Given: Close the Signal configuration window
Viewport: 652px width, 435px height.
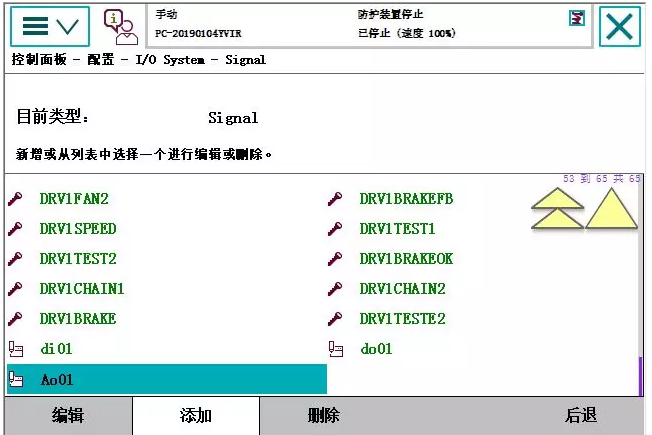Looking at the screenshot, I should click(x=620, y=27).
